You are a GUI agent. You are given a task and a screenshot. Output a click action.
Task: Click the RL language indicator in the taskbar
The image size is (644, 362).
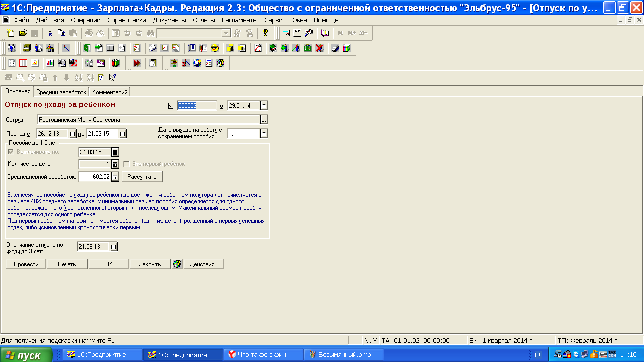(538, 355)
